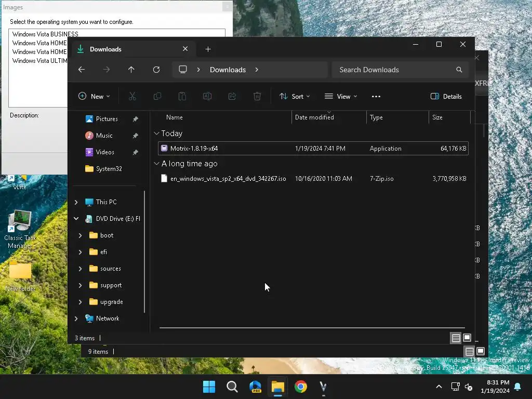Show hidden tray icons chevron

438,387
